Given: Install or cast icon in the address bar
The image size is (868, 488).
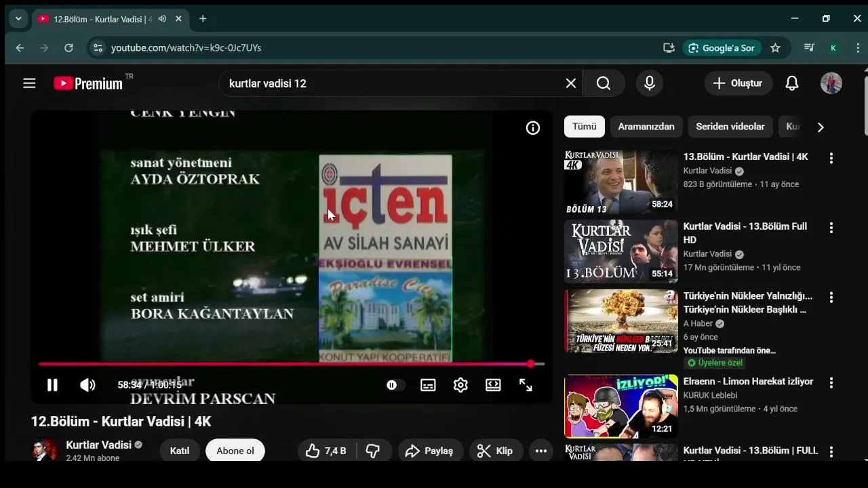Looking at the screenshot, I should click(x=669, y=47).
